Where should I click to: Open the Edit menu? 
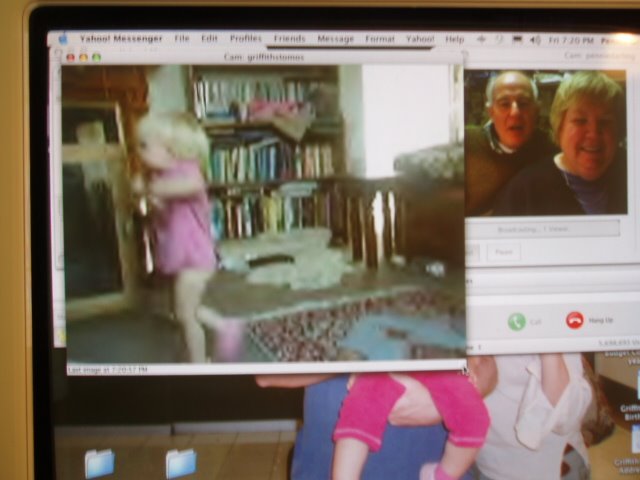click(x=209, y=39)
